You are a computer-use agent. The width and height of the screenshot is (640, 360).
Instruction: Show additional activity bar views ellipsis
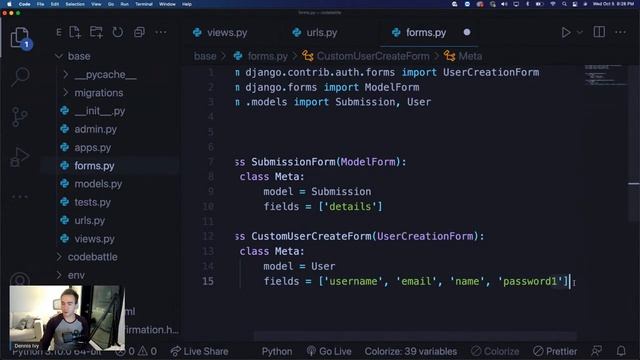[20, 196]
